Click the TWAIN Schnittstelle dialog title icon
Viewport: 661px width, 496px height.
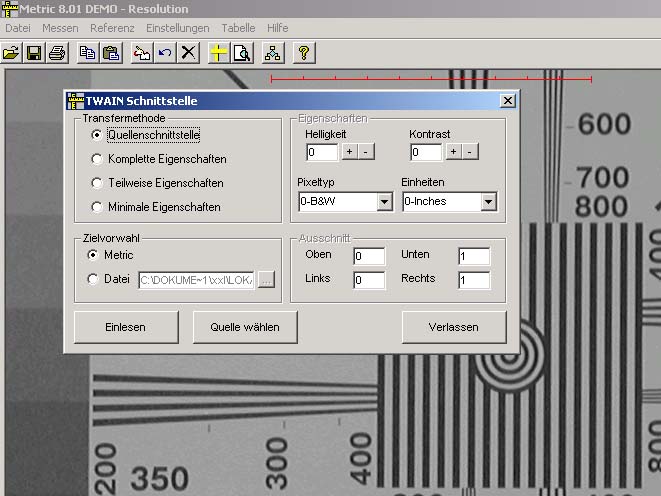pos(76,101)
